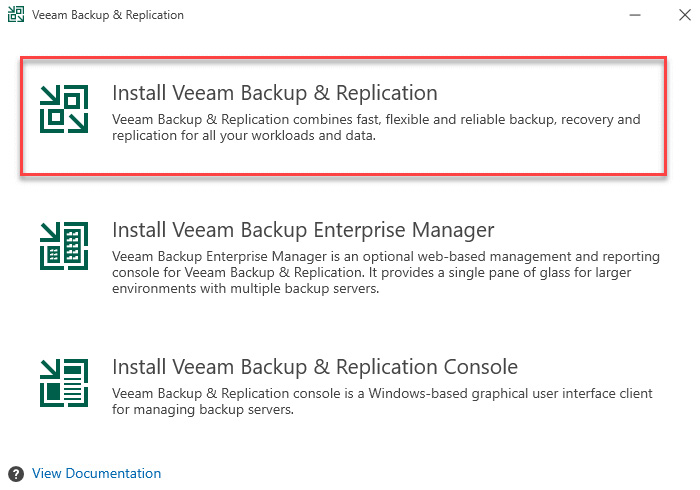The image size is (700, 490).
Task: Open the View Documentation link
Action: click(96, 473)
